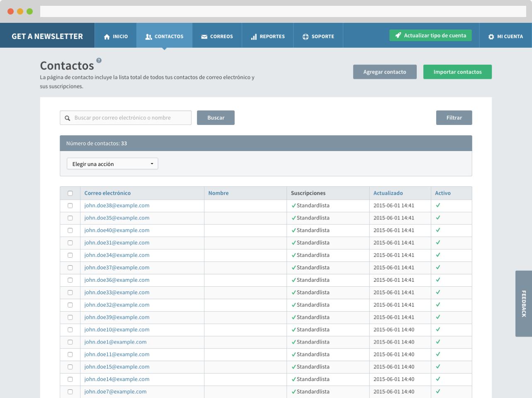Click the gear icon for Mi Cuenta
Image resolution: width=532 pixels, height=398 pixels.
(491, 37)
